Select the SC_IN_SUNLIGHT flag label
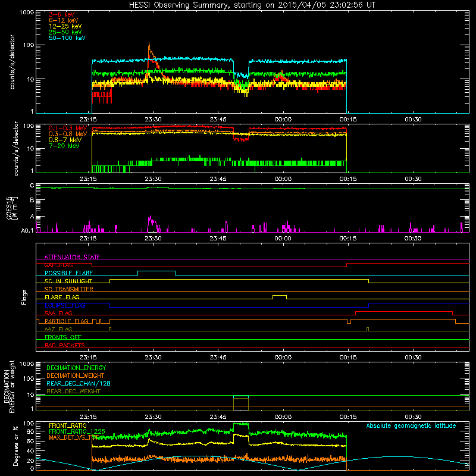This screenshot has width=476, height=476. point(68,281)
